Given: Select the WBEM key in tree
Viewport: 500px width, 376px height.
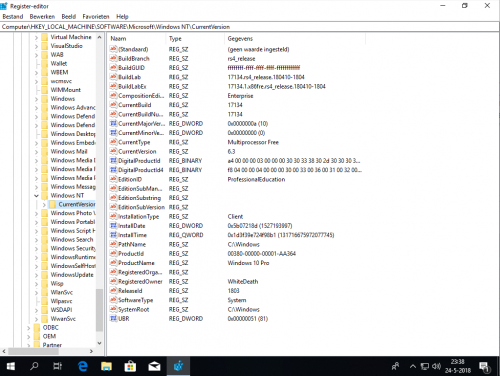Looking at the screenshot, I should [59, 72].
